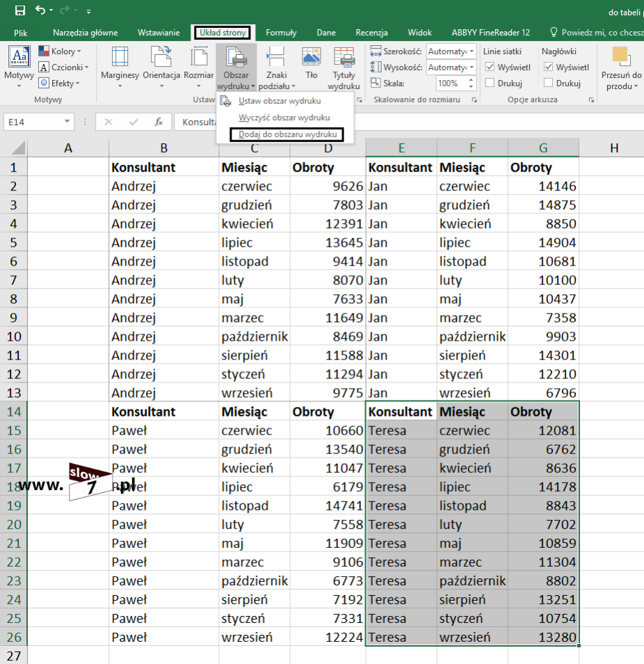The image size is (644, 664).
Task: Toggle Nagłówki Wyświetl checkbox
Action: click(x=548, y=67)
